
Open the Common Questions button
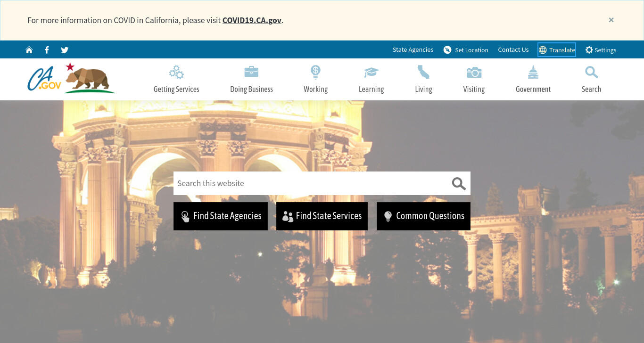(423, 216)
